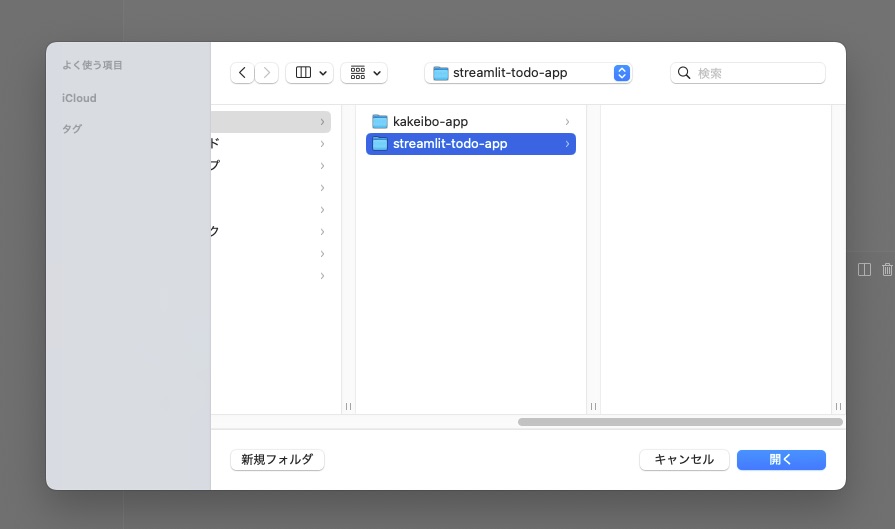Image resolution: width=895 pixels, height=529 pixels.
Task: Click the forward navigation arrow
Action: [x=267, y=73]
